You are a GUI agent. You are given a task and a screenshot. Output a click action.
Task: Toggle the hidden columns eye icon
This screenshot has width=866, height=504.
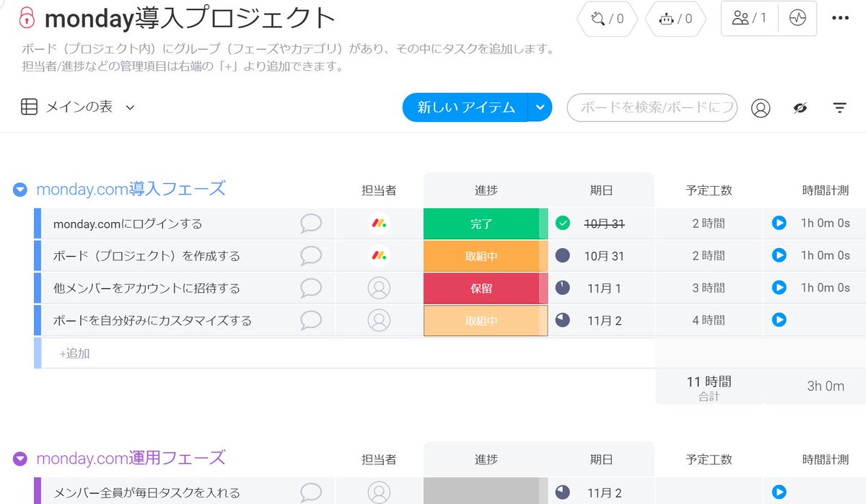[800, 108]
